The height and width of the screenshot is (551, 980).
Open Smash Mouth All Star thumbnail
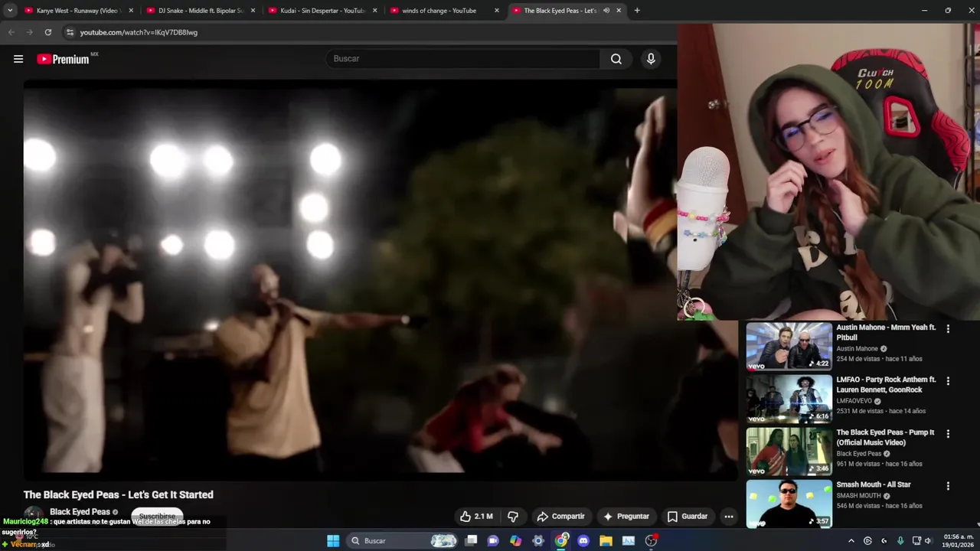point(789,504)
